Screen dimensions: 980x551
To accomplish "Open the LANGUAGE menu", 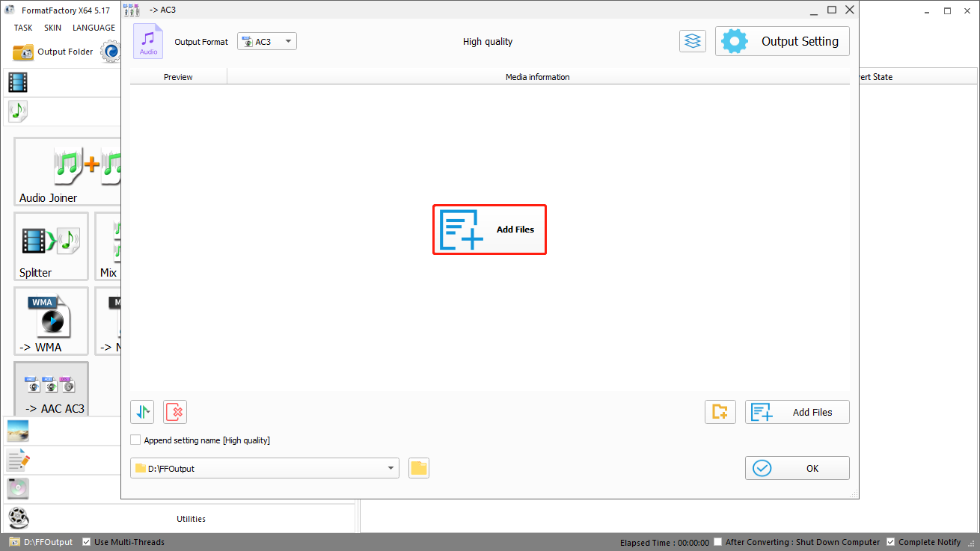I will pos(94,28).
